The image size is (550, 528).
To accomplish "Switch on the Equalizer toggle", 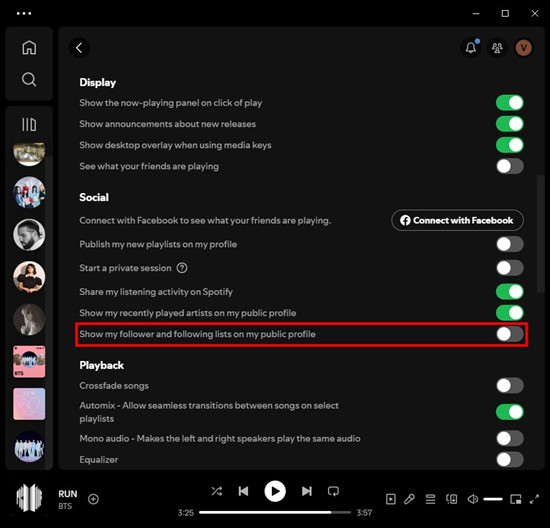I will [x=510, y=459].
